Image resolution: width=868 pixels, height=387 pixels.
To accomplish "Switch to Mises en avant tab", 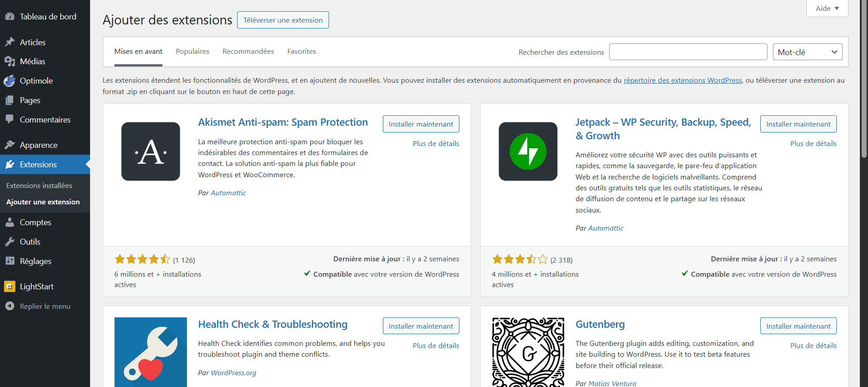I will click(x=138, y=52).
